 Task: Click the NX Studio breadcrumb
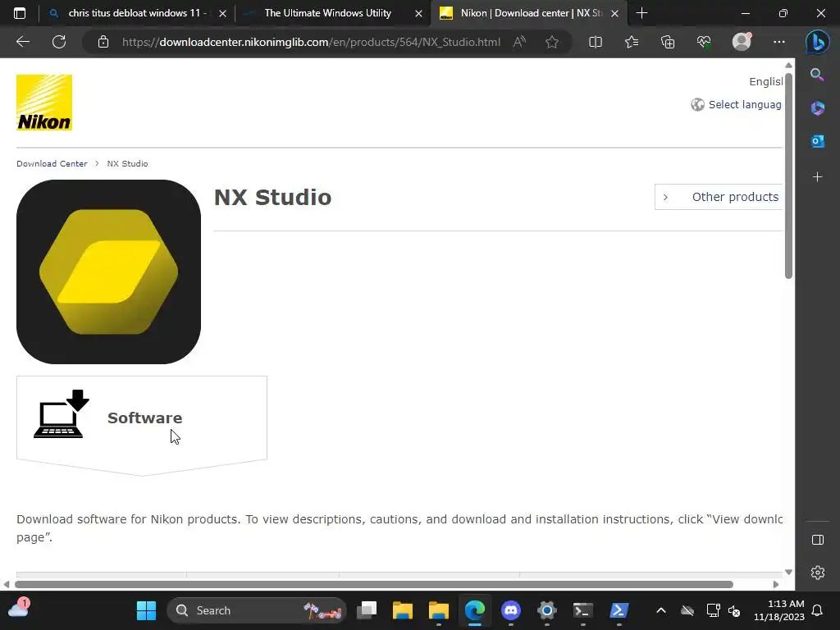pos(127,163)
